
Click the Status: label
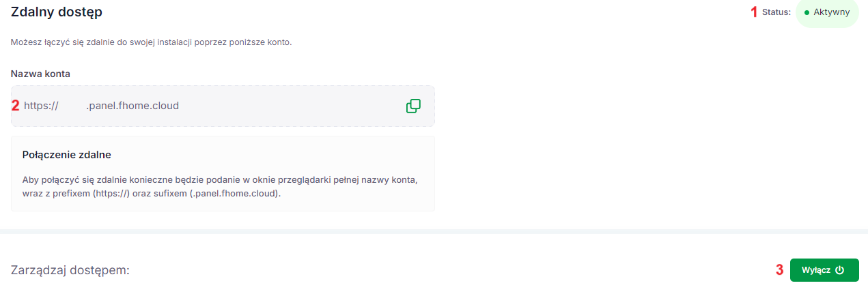tap(777, 12)
